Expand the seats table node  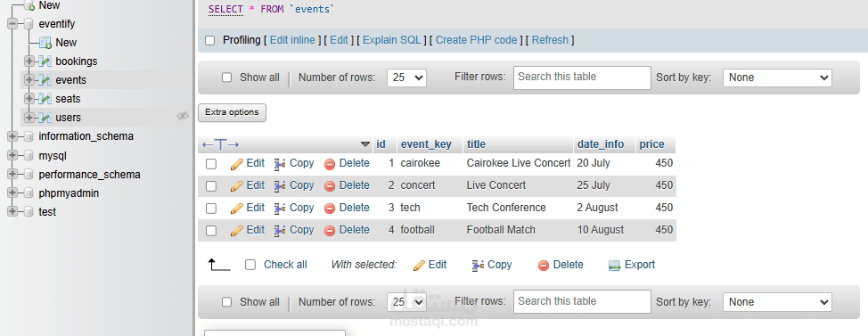(29, 99)
